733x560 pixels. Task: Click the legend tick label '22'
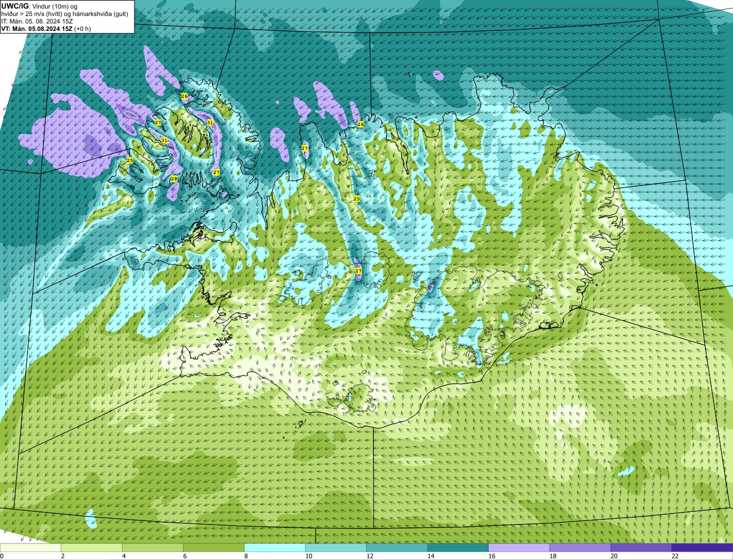coord(675,556)
